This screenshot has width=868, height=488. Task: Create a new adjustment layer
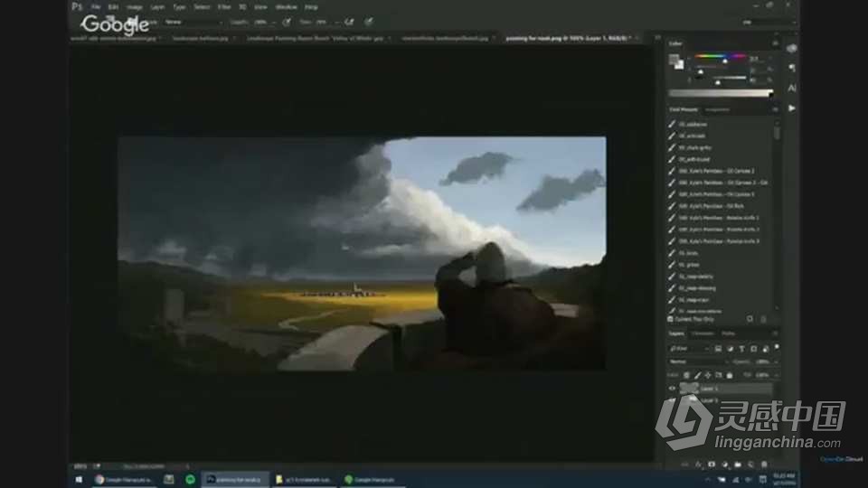point(724,465)
